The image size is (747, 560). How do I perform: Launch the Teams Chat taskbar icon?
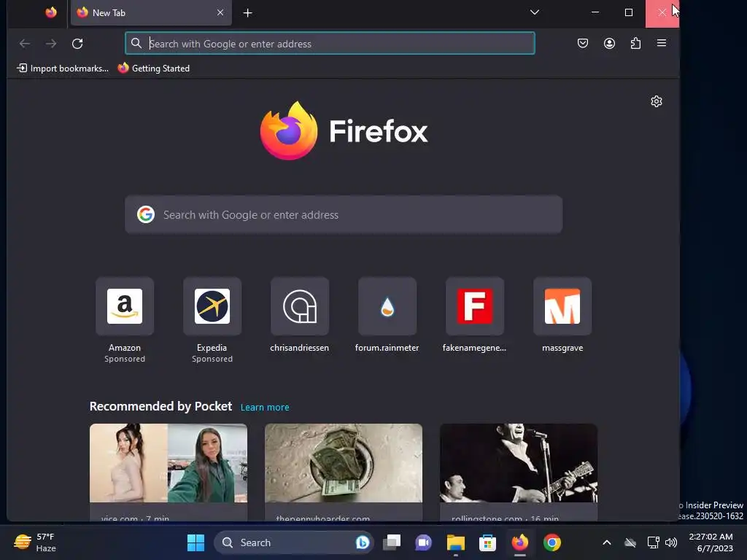click(x=423, y=542)
